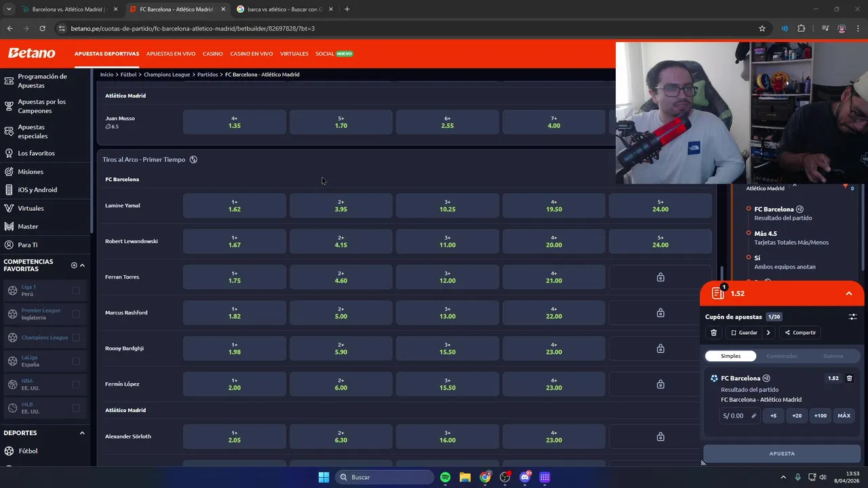Open Casino en Vivo menu item

point(252,54)
